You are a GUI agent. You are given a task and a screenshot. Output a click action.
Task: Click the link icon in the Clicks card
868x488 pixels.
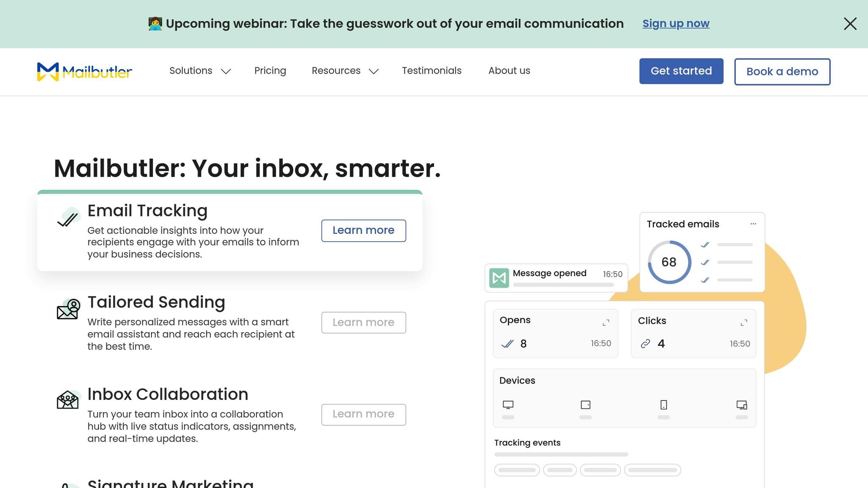point(646,344)
